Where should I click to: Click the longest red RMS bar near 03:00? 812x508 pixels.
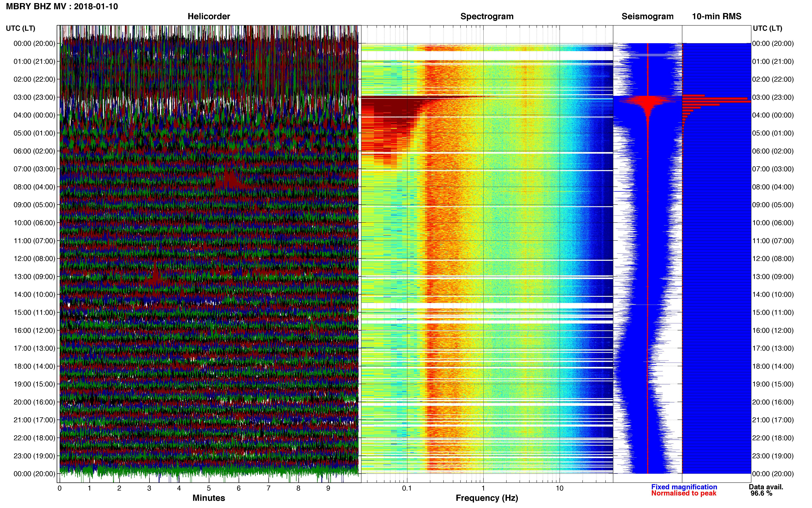tap(717, 102)
